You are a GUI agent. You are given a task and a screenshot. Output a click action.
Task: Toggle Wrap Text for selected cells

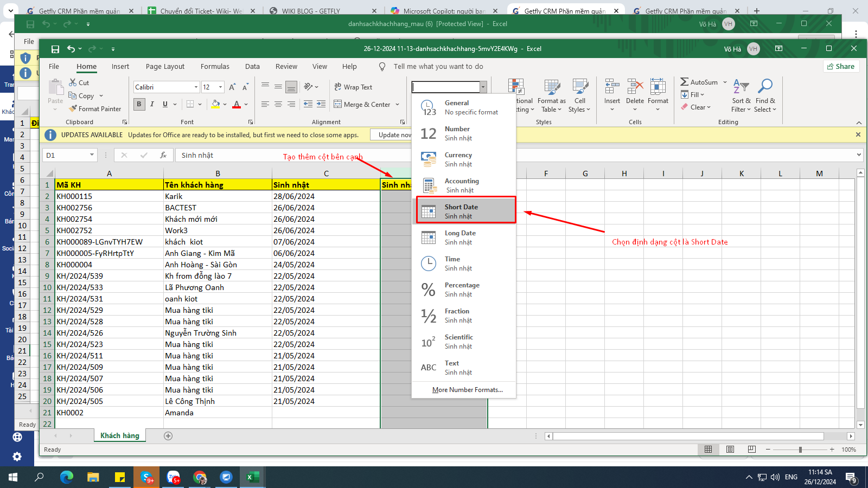click(353, 87)
